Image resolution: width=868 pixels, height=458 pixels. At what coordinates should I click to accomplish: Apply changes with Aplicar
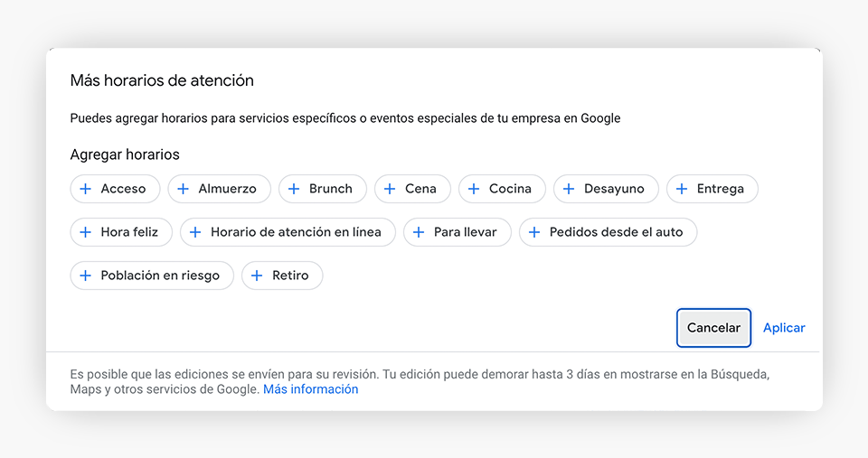784,328
